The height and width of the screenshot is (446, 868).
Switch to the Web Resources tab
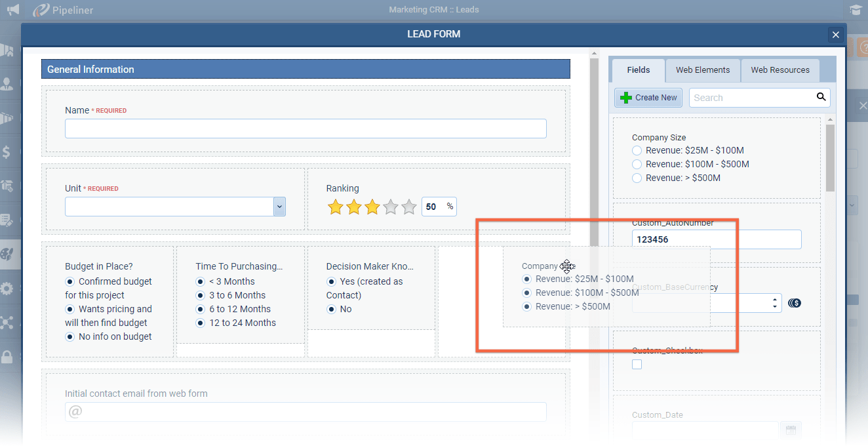pos(779,70)
